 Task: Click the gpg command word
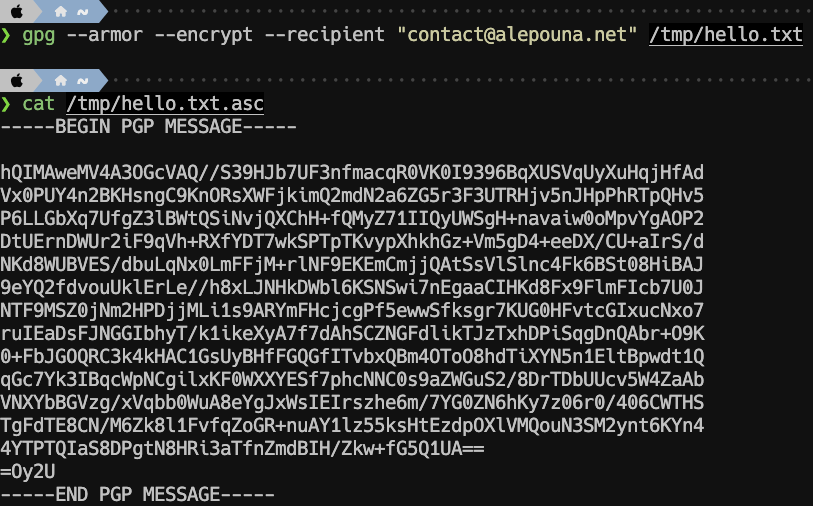(38, 35)
